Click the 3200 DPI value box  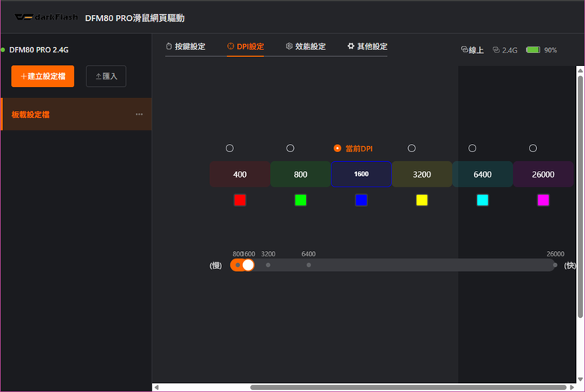click(421, 174)
